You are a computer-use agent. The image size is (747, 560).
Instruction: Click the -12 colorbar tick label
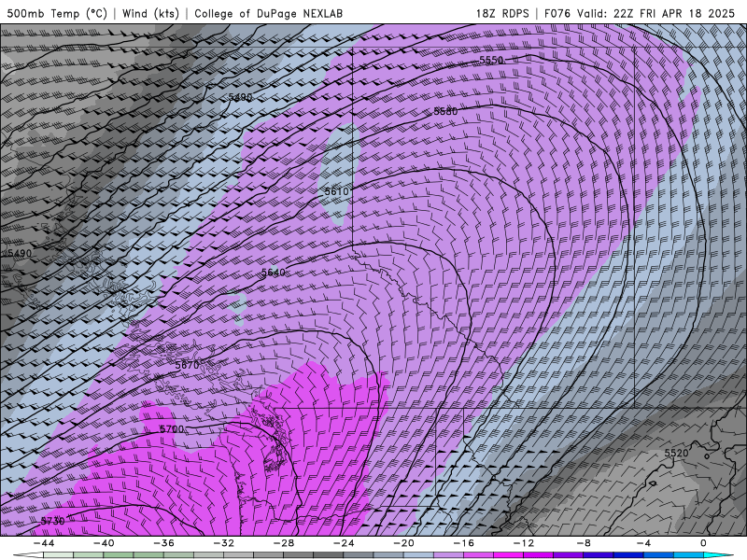[x=524, y=543]
